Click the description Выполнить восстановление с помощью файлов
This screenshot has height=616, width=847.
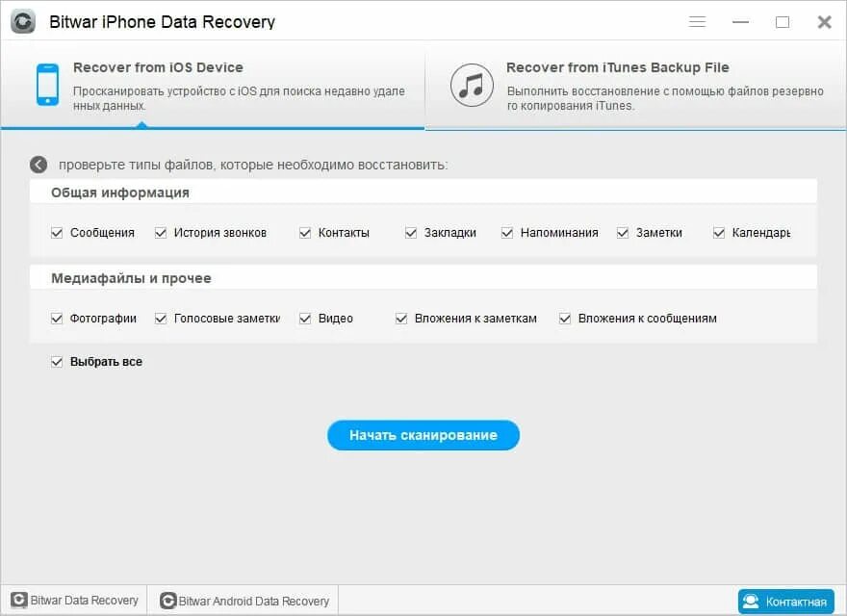coord(665,98)
